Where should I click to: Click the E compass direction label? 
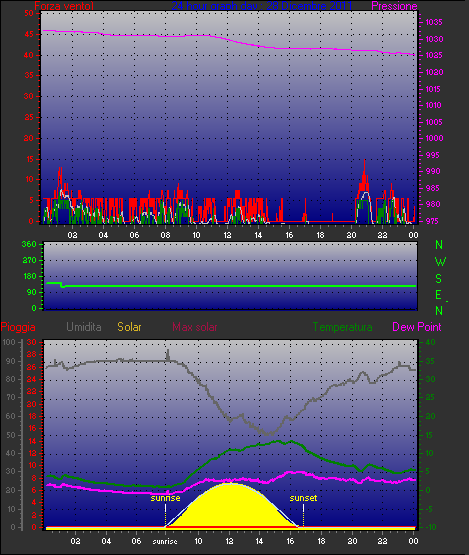[439, 294]
